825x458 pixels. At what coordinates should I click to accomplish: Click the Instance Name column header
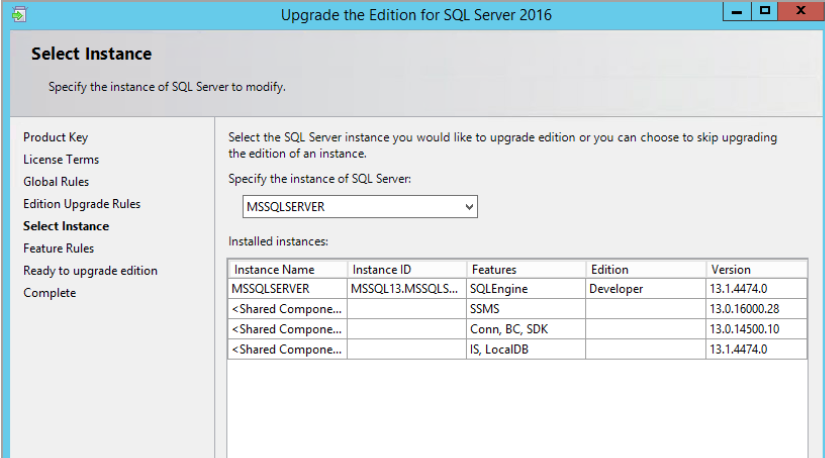(288, 270)
